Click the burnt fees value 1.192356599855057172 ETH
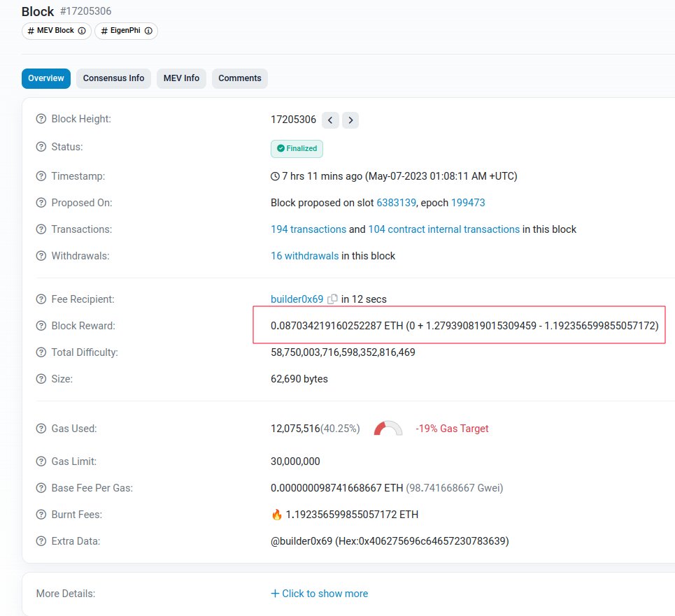 coord(352,515)
